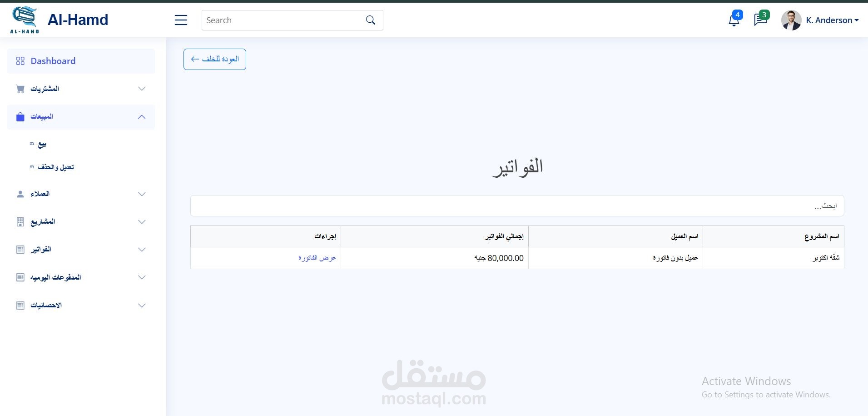The width and height of the screenshot is (868, 416).
Task: Expand the الفواتير sidebar chevron
Action: point(142,250)
